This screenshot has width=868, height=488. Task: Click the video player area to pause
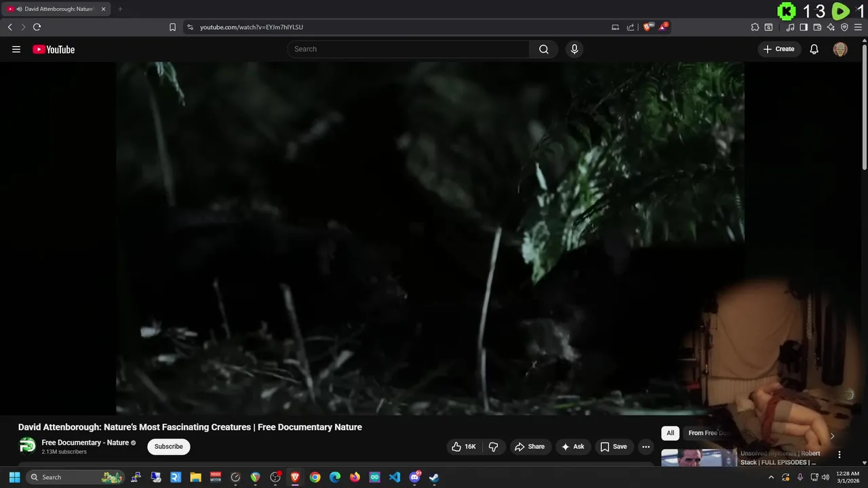430,237
